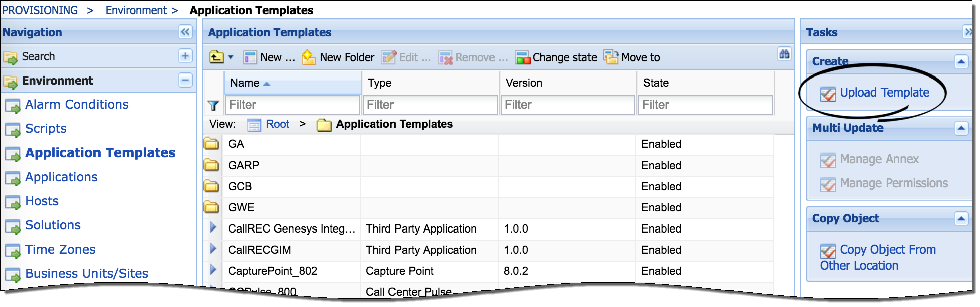
Task: Open the GA folder icon in the list
Action: click(x=212, y=144)
